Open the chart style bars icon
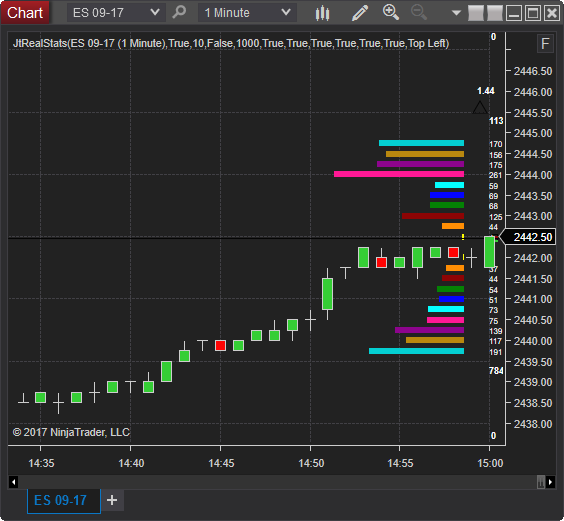The height and width of the screenshot is (521, 564). coord(322,13)
